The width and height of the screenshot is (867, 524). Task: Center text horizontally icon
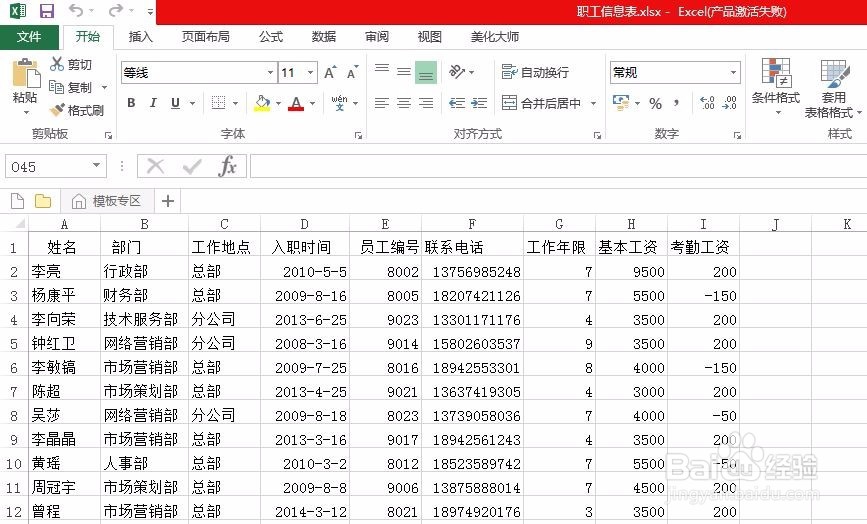(x=404, y=103)
